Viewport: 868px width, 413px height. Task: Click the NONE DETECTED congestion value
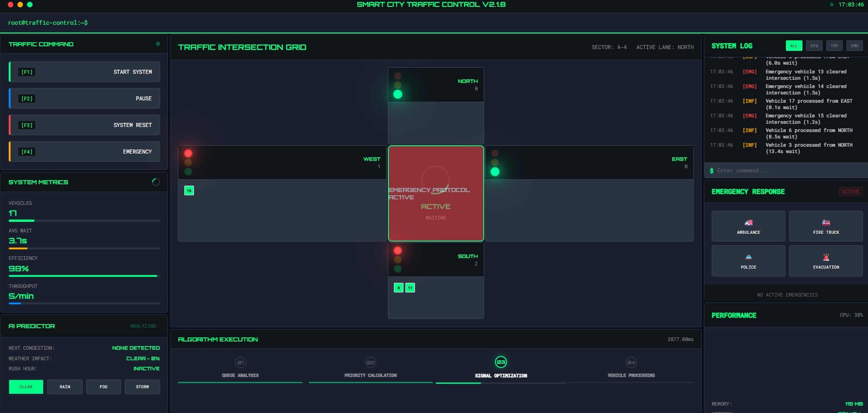[136, 348]
